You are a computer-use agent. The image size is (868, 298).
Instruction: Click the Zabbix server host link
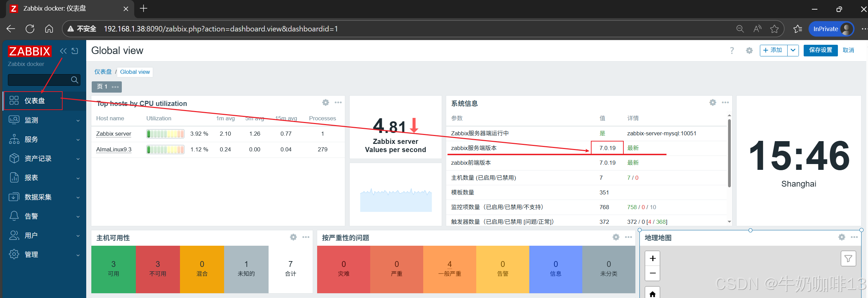(x=114, y=134)
